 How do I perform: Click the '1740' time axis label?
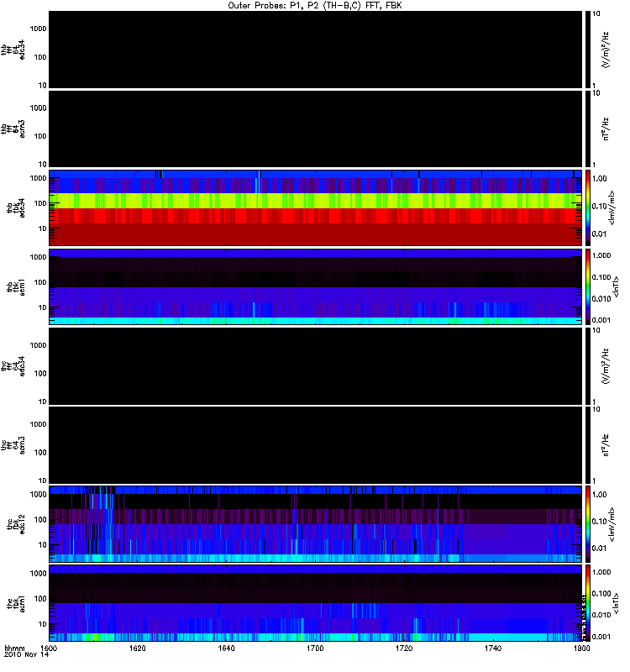point(493,648)
